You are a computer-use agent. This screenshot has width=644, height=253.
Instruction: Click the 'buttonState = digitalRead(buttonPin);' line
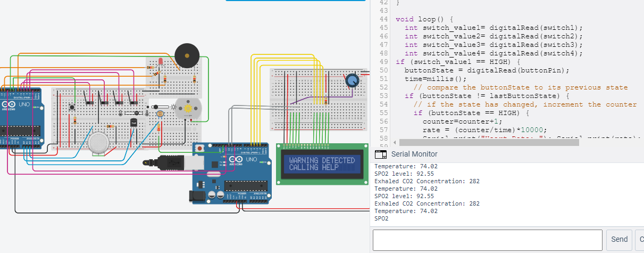(x=487, y=70)
